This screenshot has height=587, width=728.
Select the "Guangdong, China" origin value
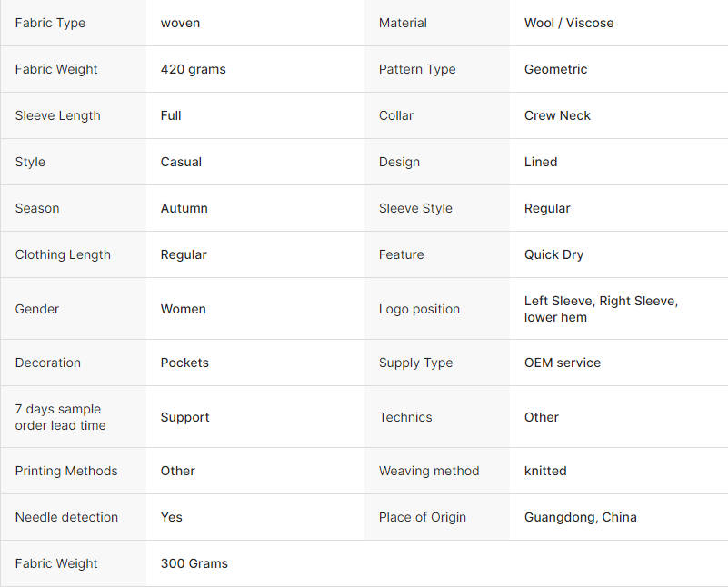(580, 517)
